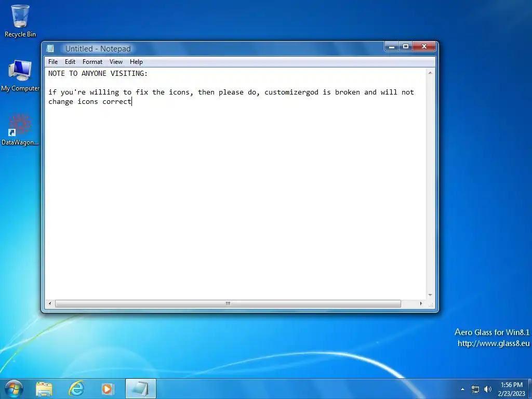The height and width of the screenshot is (399, 532).
Task: Click the network tray icon
Action: tap(475, 389)
